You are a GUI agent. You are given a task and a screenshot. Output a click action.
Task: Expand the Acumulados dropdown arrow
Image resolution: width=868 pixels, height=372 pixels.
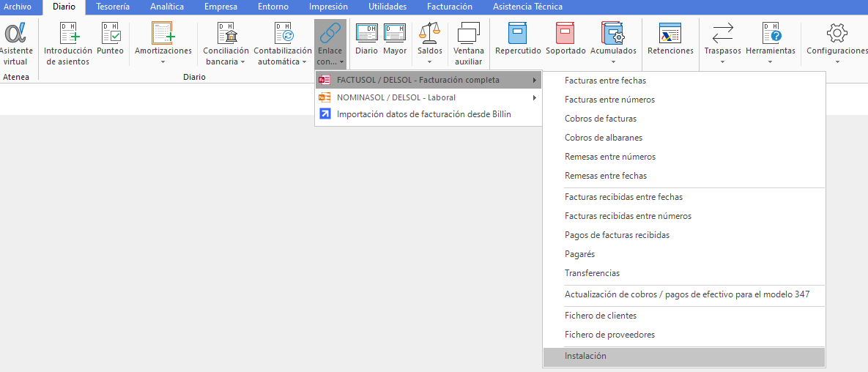613,62
